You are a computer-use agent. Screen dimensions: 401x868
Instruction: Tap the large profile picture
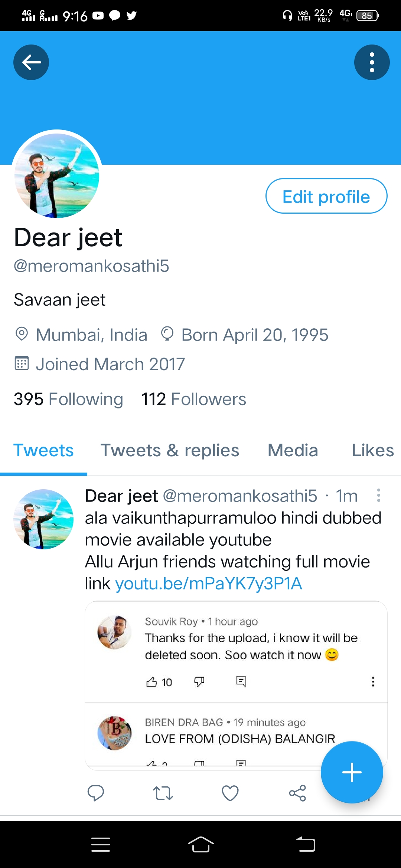[x=57, y=175]
